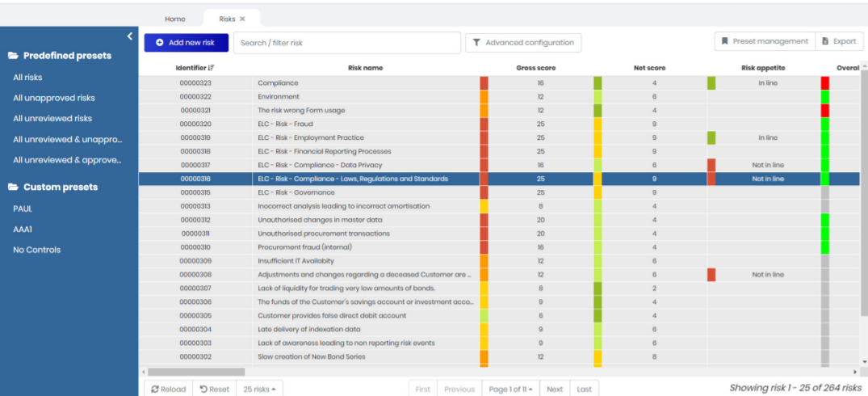Screen dimensions: 868x396
Task: Open Advanced configuration filter
Action: pyautogui.click(x=523, y=43)
